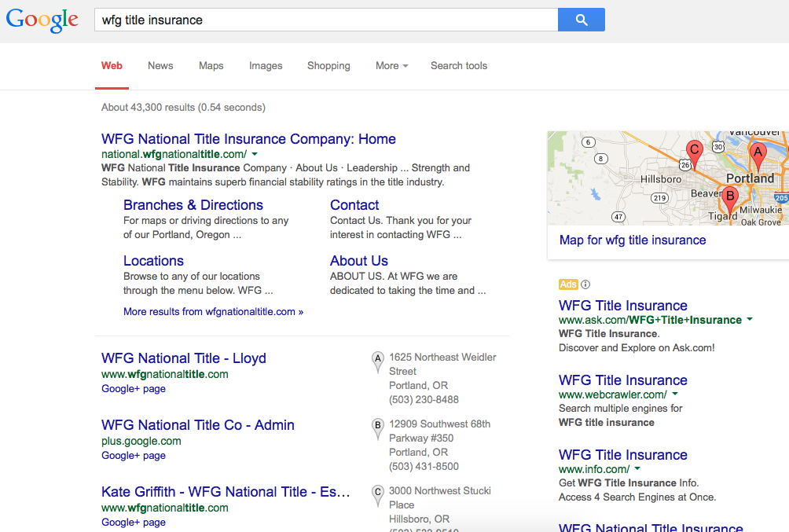
Task: Open WFG National Title Insurance Company: Home
Action: coord(248,139)
